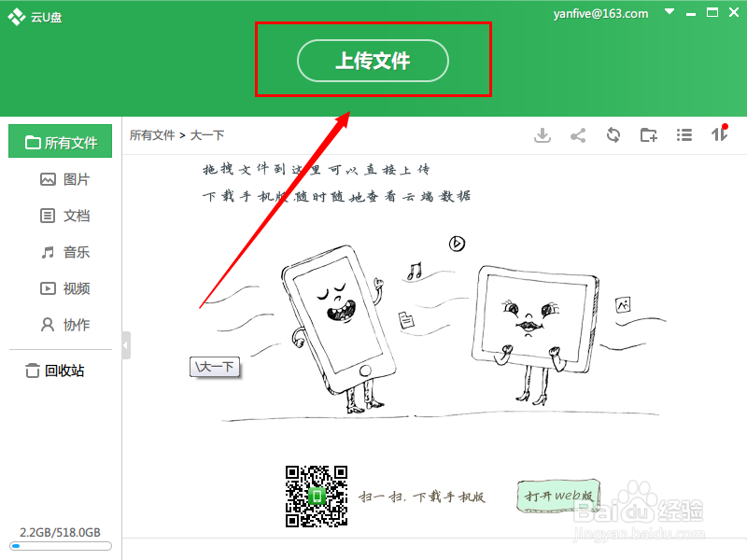
Task: Click the share icon in toolbar
Action: tap(578, 135)
